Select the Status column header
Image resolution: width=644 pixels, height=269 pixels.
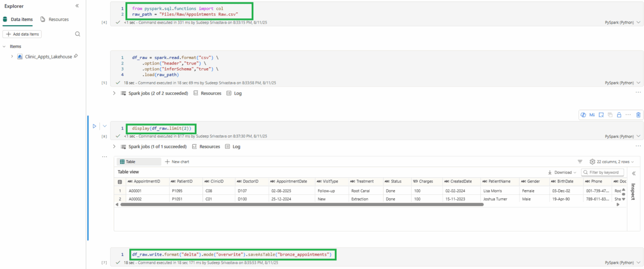point(396,181)
